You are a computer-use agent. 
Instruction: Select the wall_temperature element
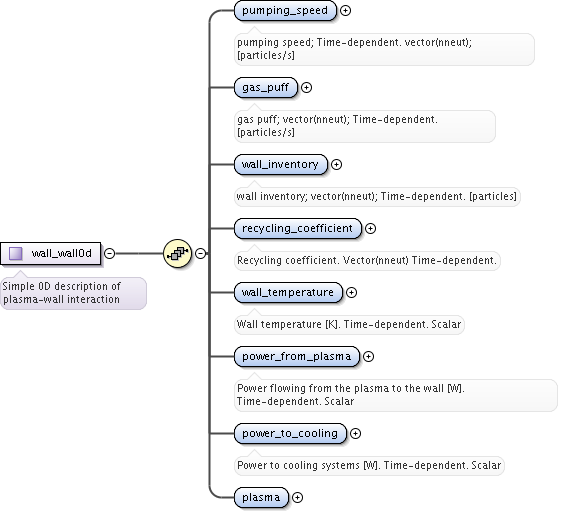coord(288,293)
